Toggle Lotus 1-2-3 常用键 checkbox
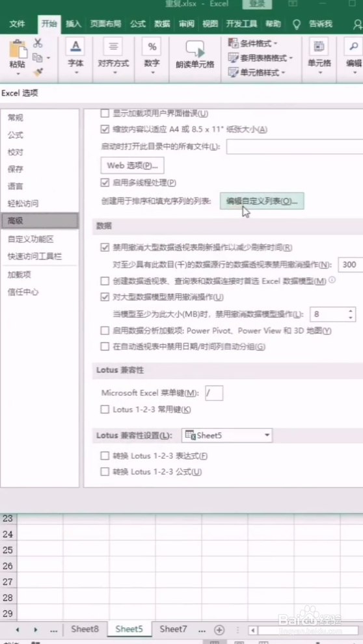This screenshot has height=644, width=363. click(105, 409)
